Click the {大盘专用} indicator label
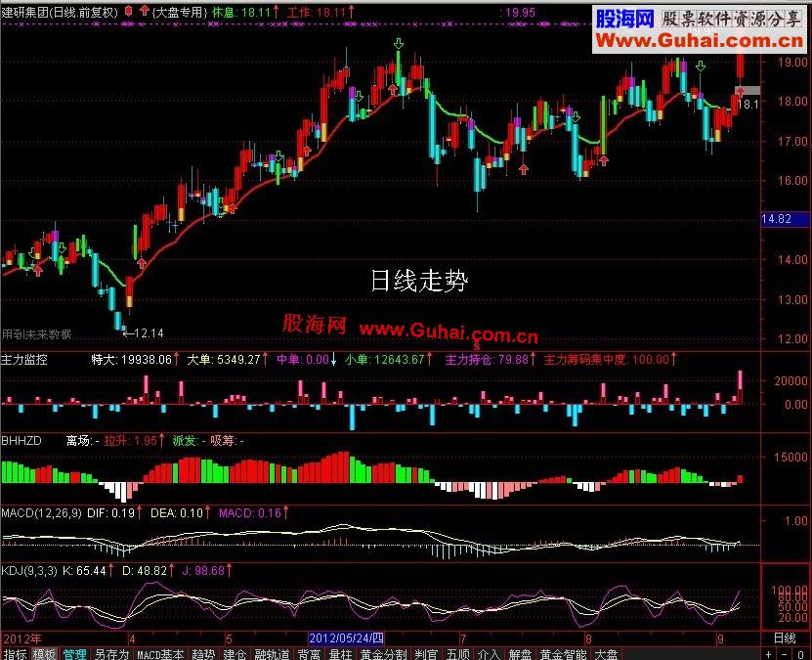This screenshot has height=660, width=812. [x=180, y=12]
